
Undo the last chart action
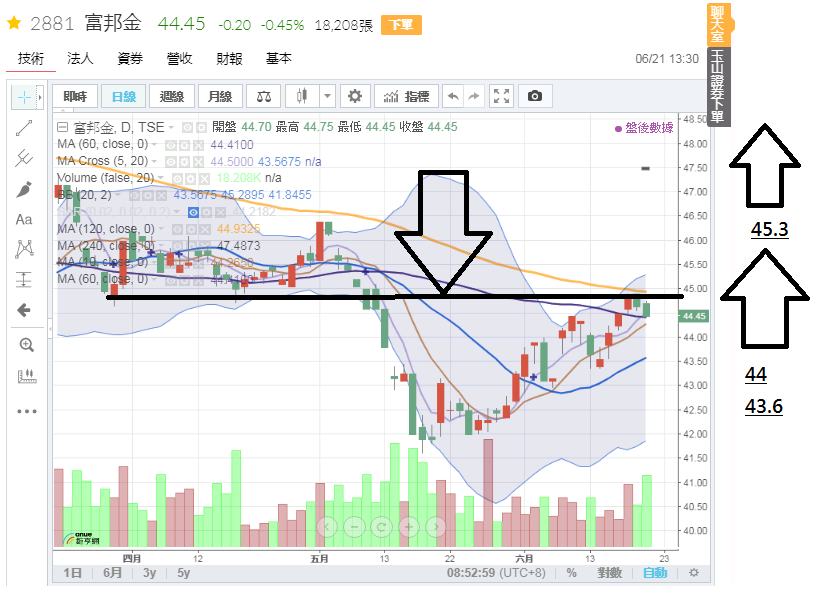453,96
